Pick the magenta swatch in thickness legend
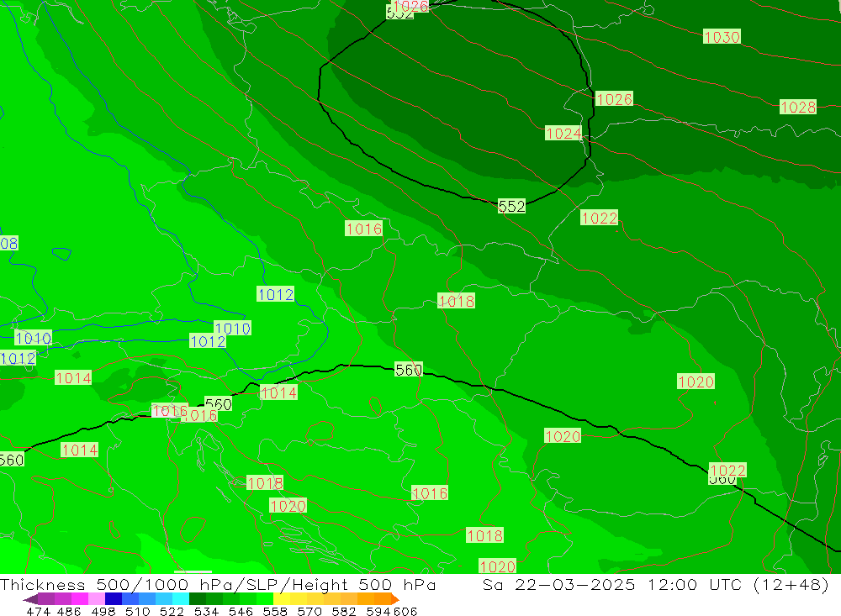 pyautogui.click(x=79, y=599)
